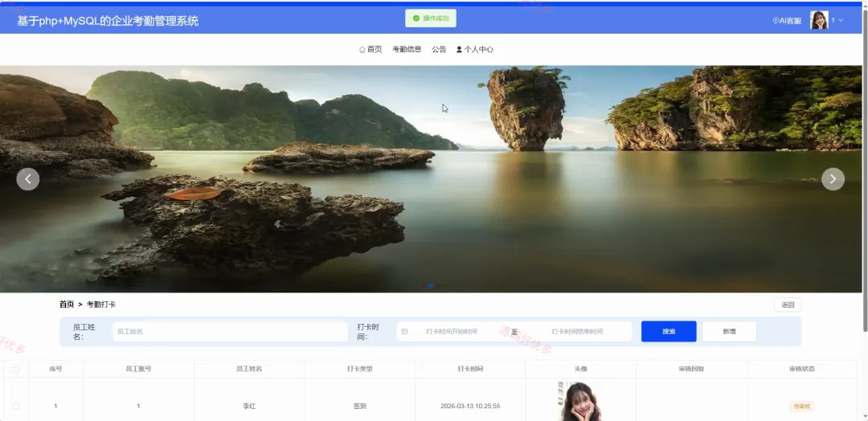Image resolution: width=868 pixels, height=421 pixels.
Task: Click the 新增 button
Action: pos(729,331)
